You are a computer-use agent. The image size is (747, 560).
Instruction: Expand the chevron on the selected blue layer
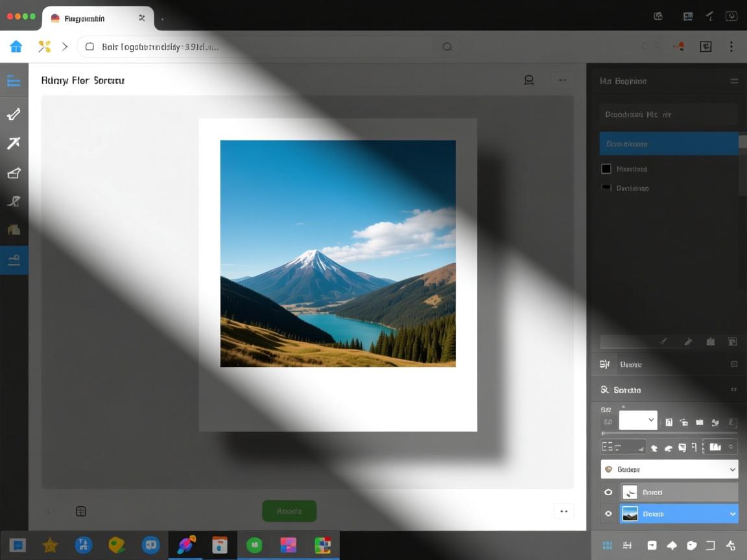(x=733, y=514)
